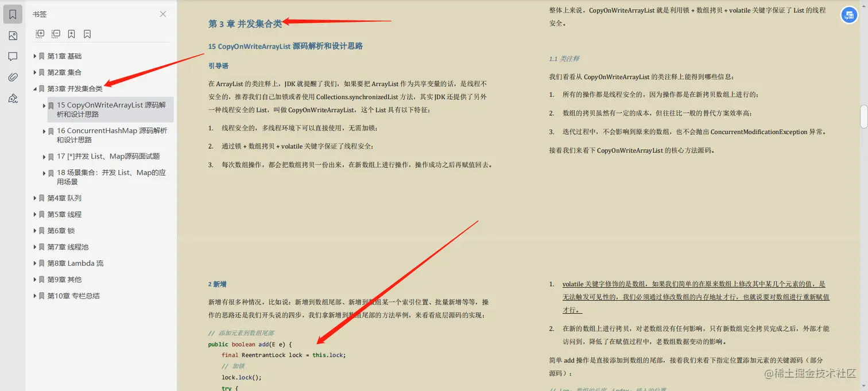Close the Bookmarks panel with the X
Image resolution: width=868 pixels, height=391 pixels.
click(162, 14)
